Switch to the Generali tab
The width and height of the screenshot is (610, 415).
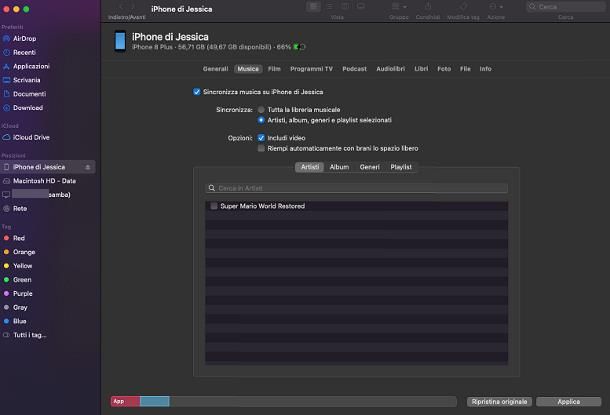click(x=216, y=69)
